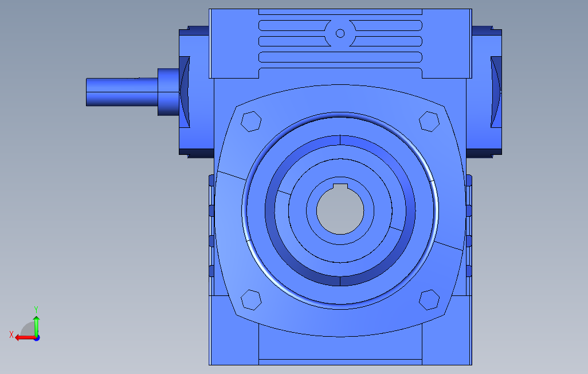Click the green Y axis arrow of the triad
Screen dimensions: 588x374
pyautogui.click(x=36, y=326)
